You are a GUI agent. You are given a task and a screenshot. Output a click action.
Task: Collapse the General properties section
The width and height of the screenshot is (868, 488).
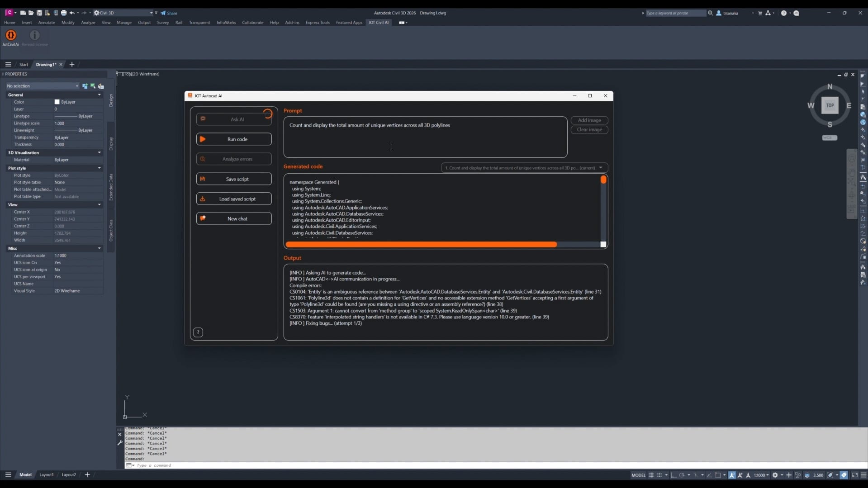[x=99, y=95]
